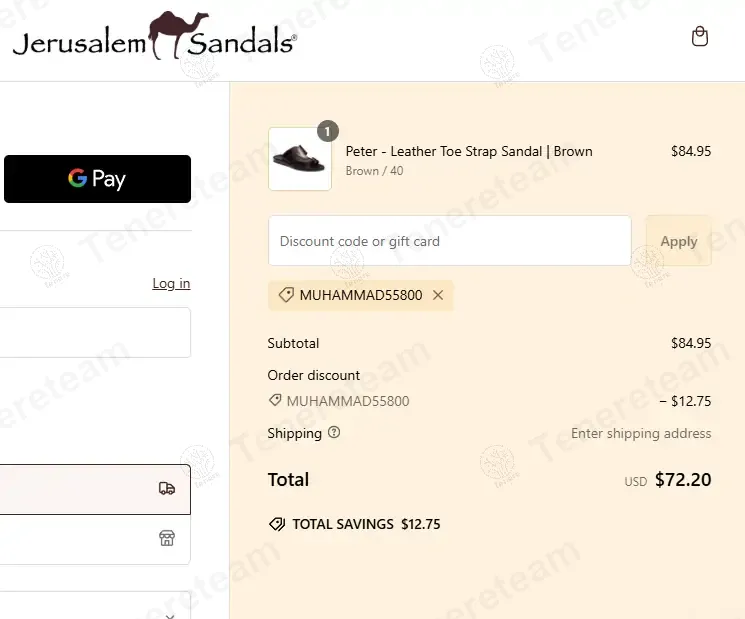Click the Peter Leather Toe Strap Sandal title
Viewport: 745px width, 619px height.
tap(469, 152)
